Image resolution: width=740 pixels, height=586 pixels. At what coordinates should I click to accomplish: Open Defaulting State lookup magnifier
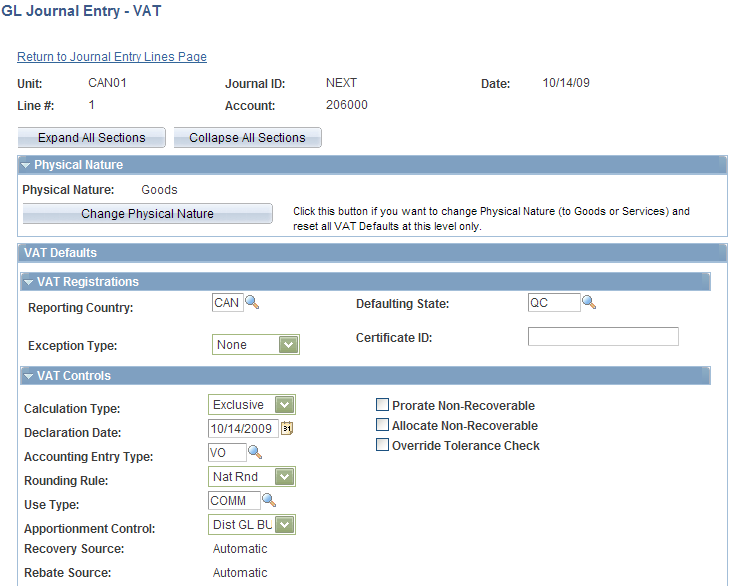click(x=589, y=302)
